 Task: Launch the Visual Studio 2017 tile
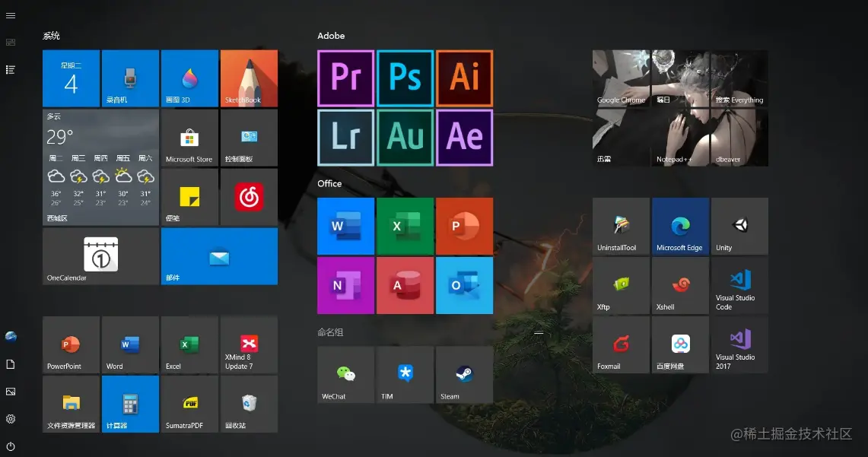pyautogui.click(x=739, y=344)
